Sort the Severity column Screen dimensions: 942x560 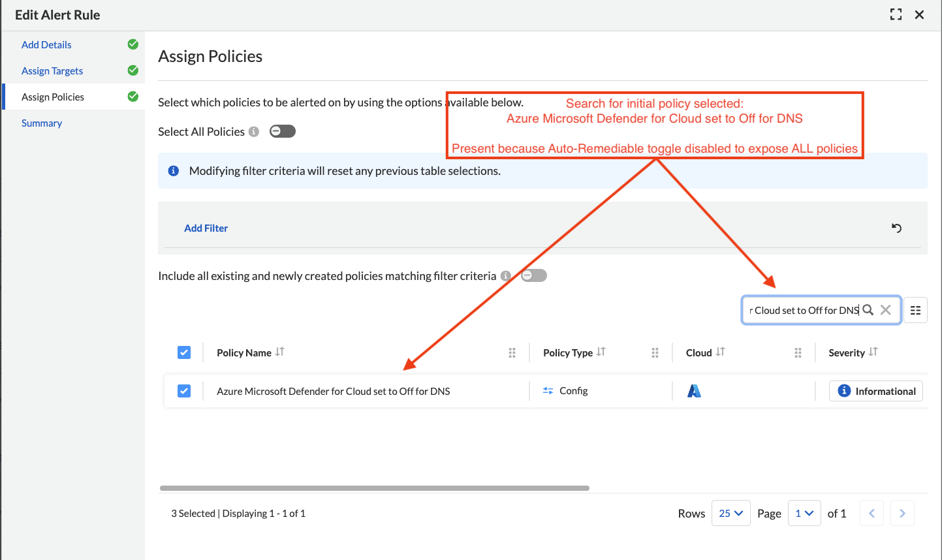click(873, 352)
